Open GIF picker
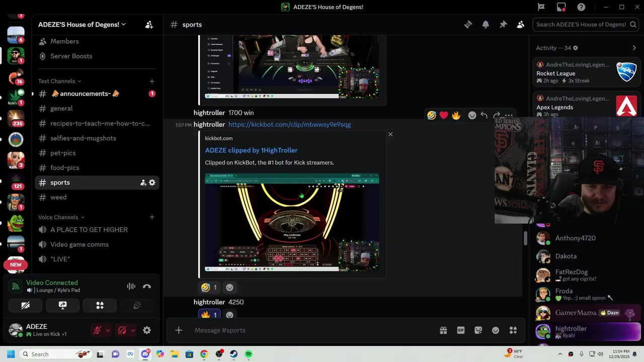The height and width of the screenshot is (362, 644). pyautogui.click(x=460, y=330)
